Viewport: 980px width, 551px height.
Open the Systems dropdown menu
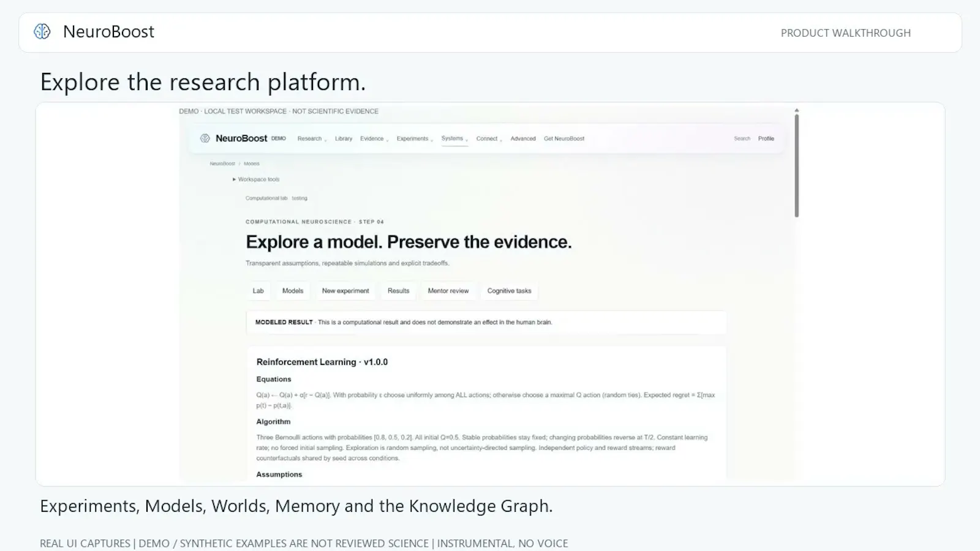click(454, 139)
